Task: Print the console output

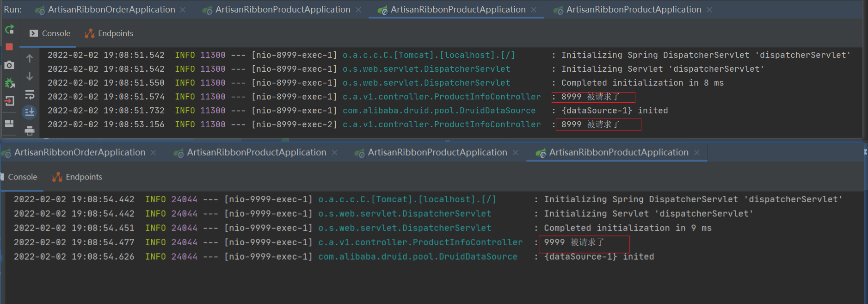Action: coord(30,130)
